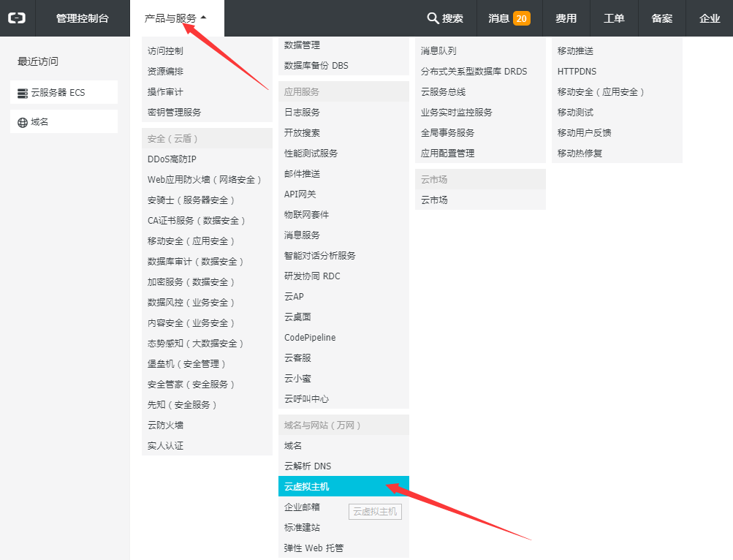Open the 工单 menu
The image size is (733, 560).
click(614, 18)
